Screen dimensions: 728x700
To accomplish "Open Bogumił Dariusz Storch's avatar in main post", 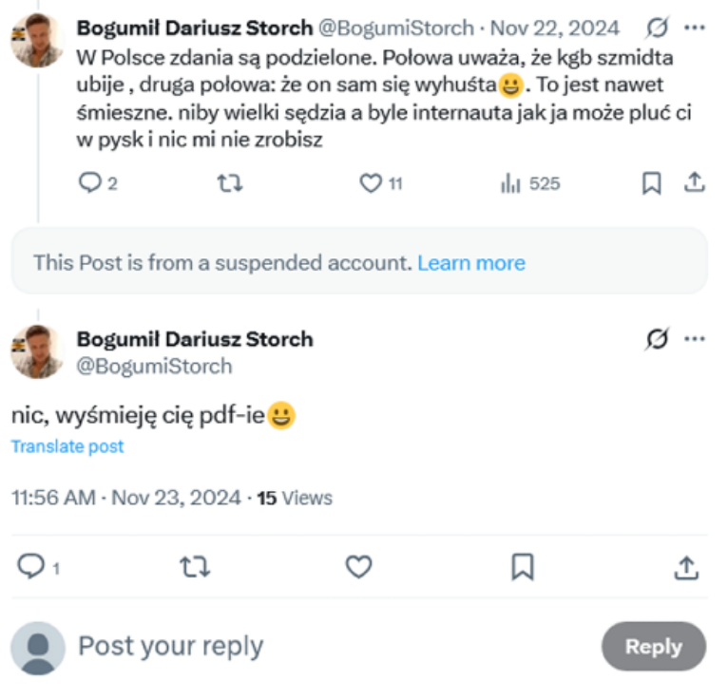I will click(x=37, y=351).
